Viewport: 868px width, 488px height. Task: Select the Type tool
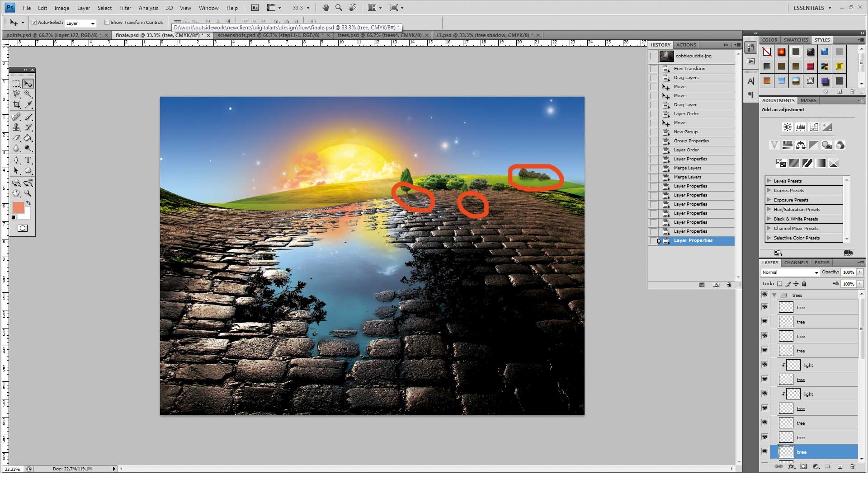pos(28,160)
